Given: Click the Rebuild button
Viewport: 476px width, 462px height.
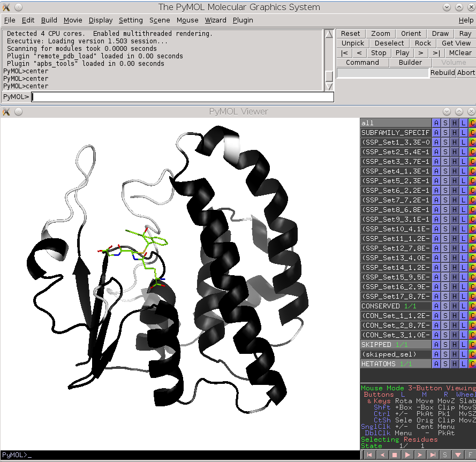Looking at the screenshot, I should 443,73.
